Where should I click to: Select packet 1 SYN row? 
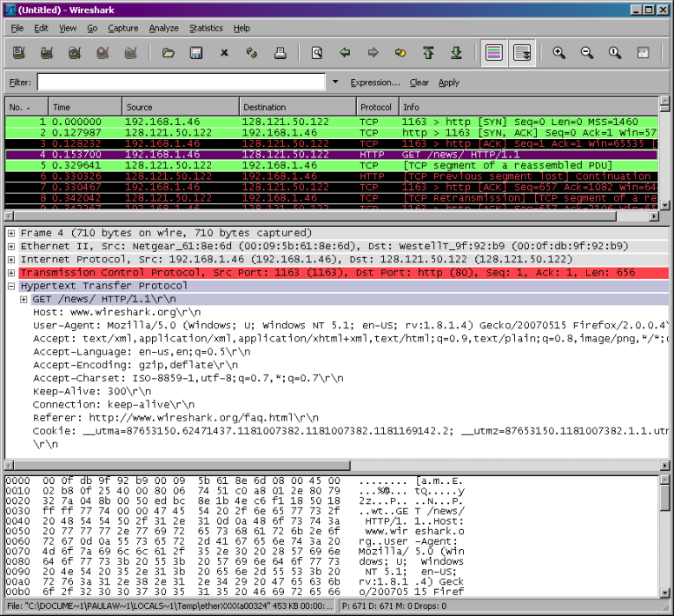tap(332, 123)
